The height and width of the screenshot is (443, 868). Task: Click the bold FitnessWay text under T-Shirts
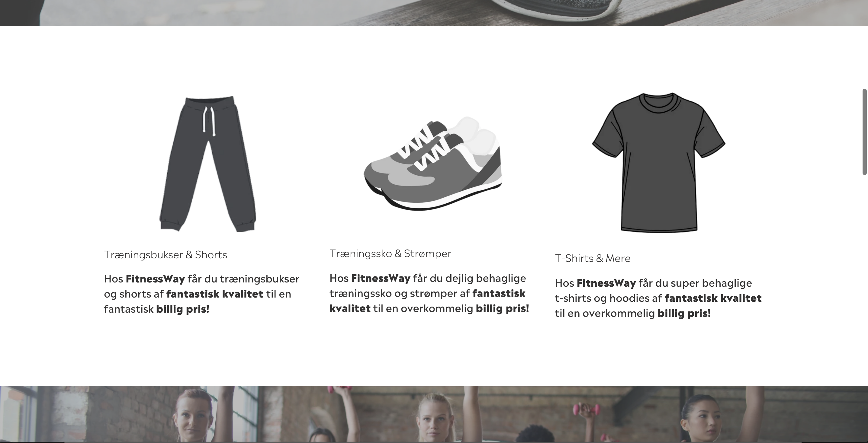coord(606,283)
